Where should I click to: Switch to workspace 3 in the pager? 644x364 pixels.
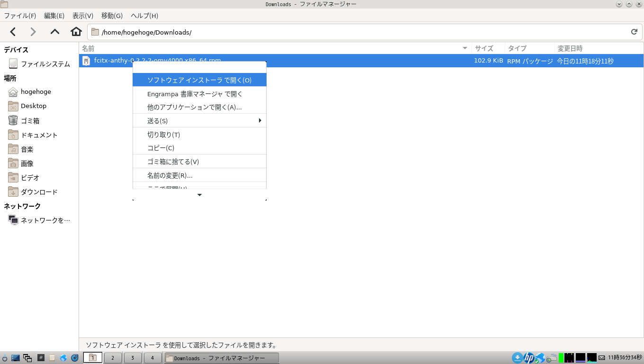(x=133, y=358)
